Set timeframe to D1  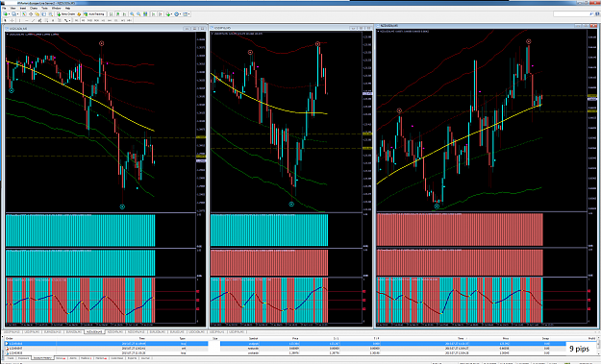pos(115,21)
